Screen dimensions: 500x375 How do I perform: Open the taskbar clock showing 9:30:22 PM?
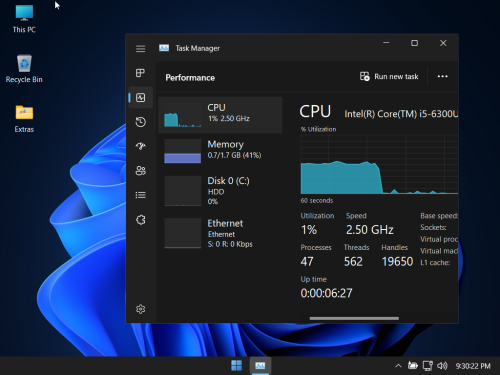473,366
